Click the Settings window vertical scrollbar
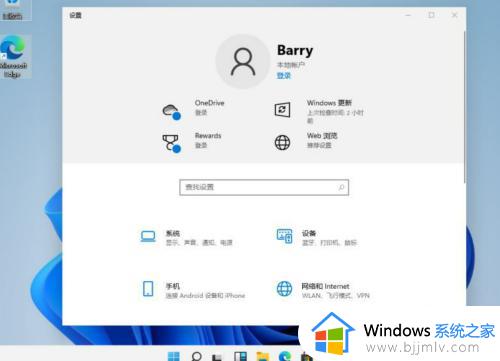Viewport: 500px width, 361px height. [x=464, y=107]
